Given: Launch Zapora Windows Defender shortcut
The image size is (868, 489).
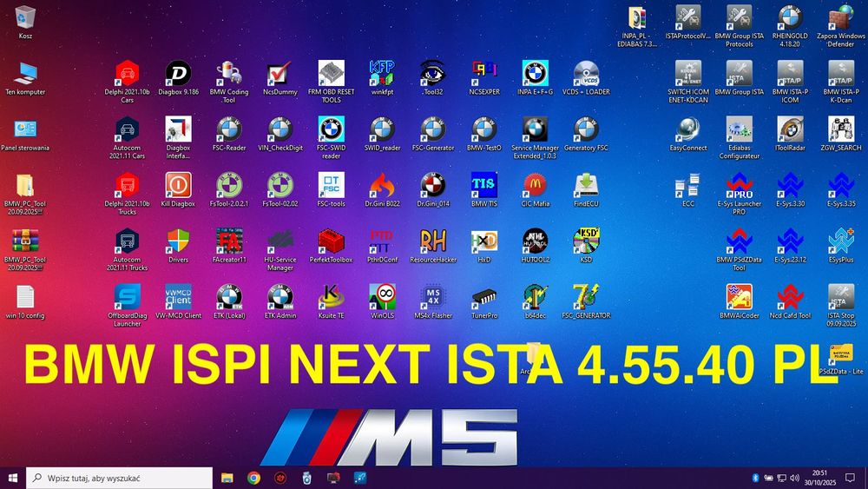Looking at the screenshot, I should [x=841, y=17].
